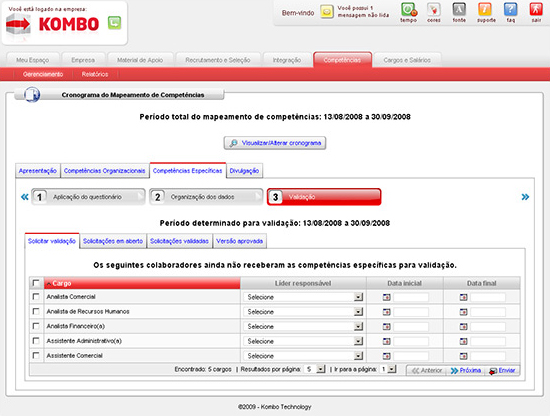
Task: Open the Material de Apoio tab
Action: [x=140, y=60]
